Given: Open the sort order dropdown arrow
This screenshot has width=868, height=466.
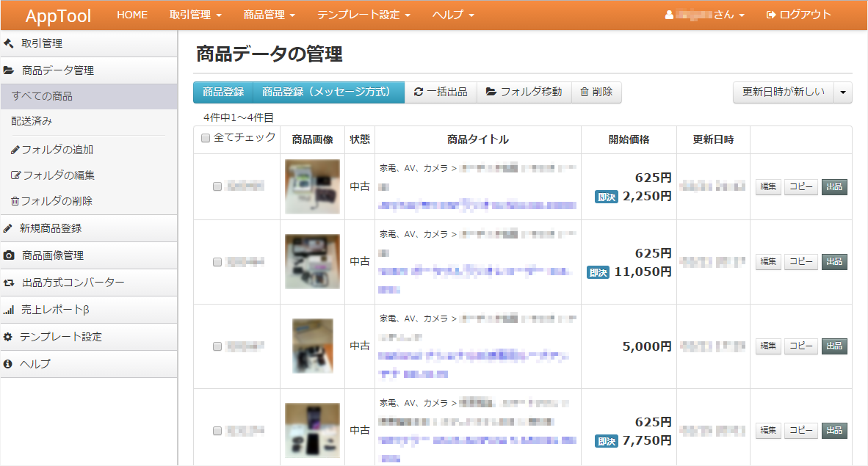Looking at the screenshot, I should [x=843, y=92].
